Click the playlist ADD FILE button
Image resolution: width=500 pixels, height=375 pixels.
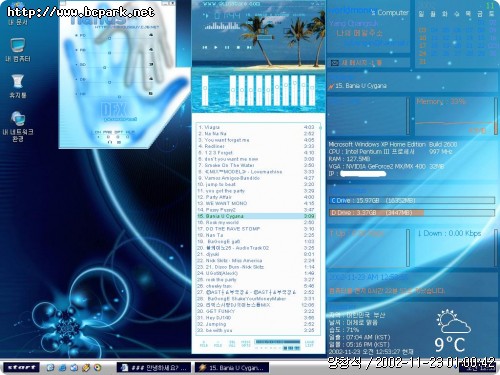[x=204, y=344]
